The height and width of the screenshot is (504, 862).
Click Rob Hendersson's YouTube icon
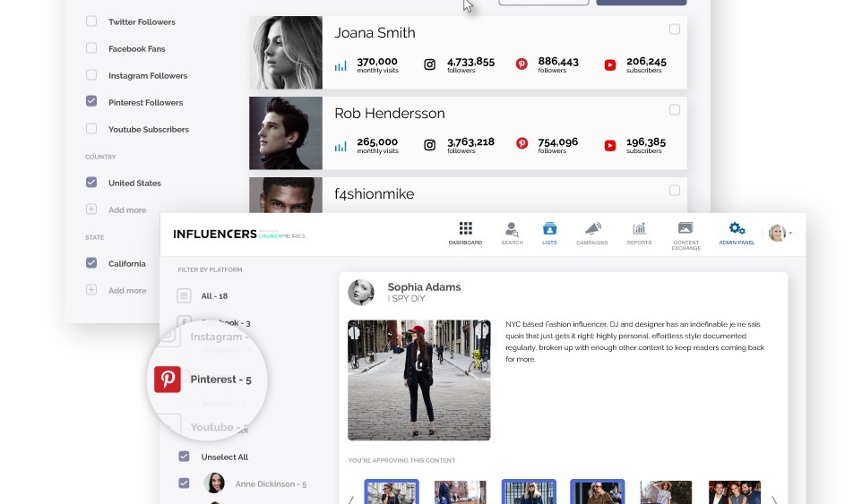point(609,146)
